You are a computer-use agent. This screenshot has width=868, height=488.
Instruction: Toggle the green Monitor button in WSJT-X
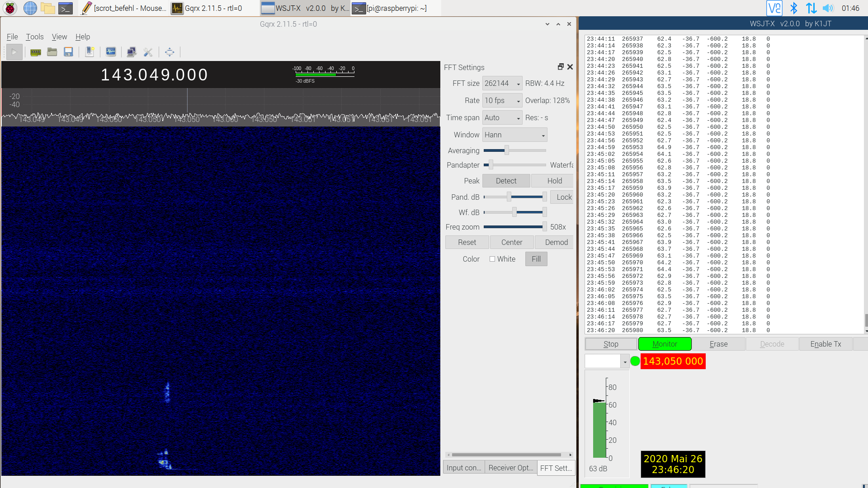(x=665, y=344)
